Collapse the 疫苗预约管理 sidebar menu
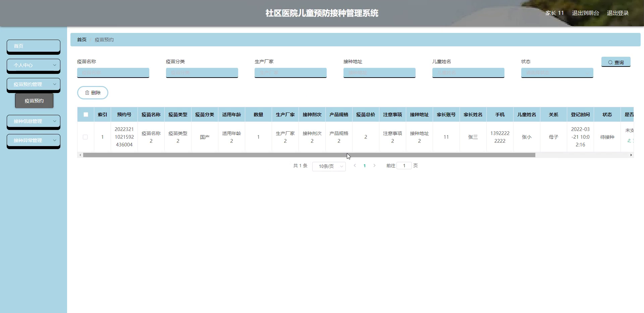The image size is (644, 313). (x=34, y=84)
